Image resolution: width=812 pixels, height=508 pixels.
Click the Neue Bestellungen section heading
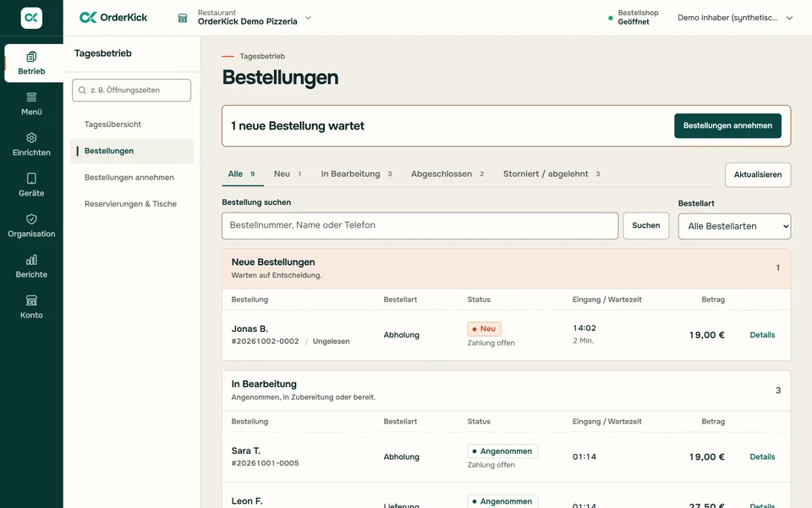(273, 262)
